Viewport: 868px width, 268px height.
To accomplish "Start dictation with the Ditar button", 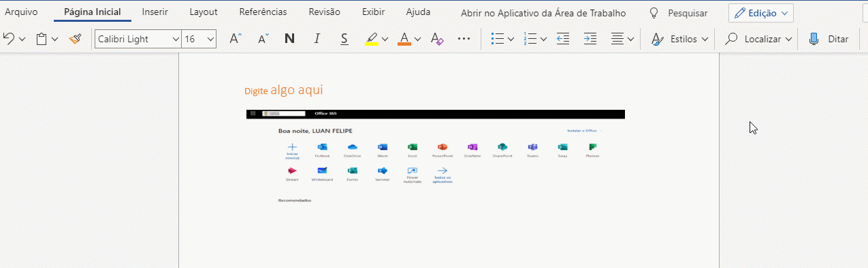I will (x=829, y=39).
